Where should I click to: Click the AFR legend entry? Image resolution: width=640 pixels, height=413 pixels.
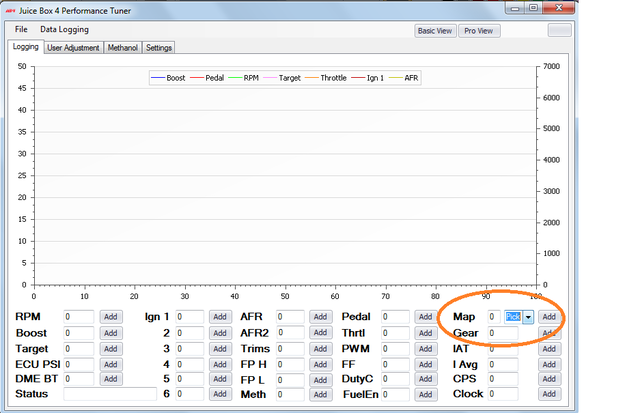404,78
